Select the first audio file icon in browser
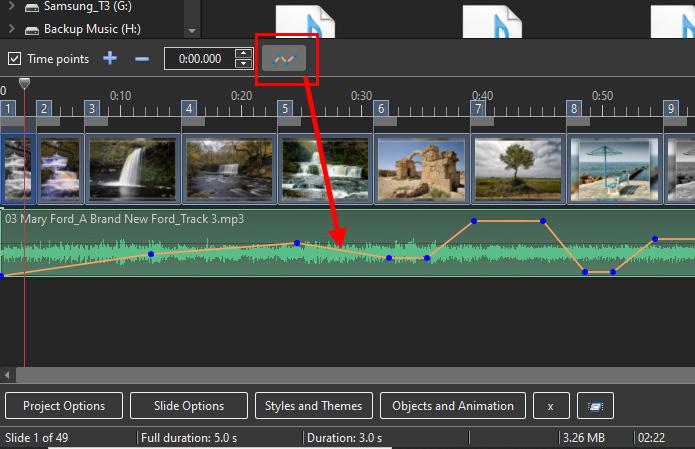This screenshot has height=449, width=695. click(300, 21)
